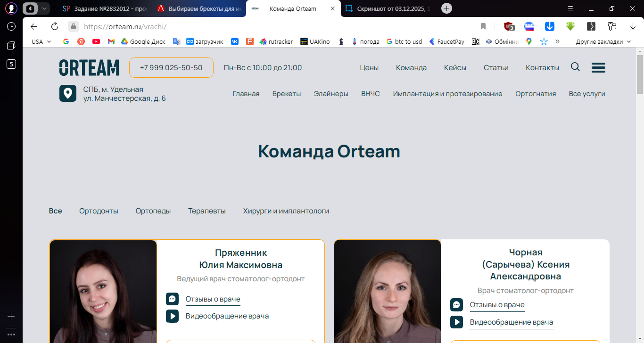
Task: Open Все услуги menu item
Action: tap(586, 94)
